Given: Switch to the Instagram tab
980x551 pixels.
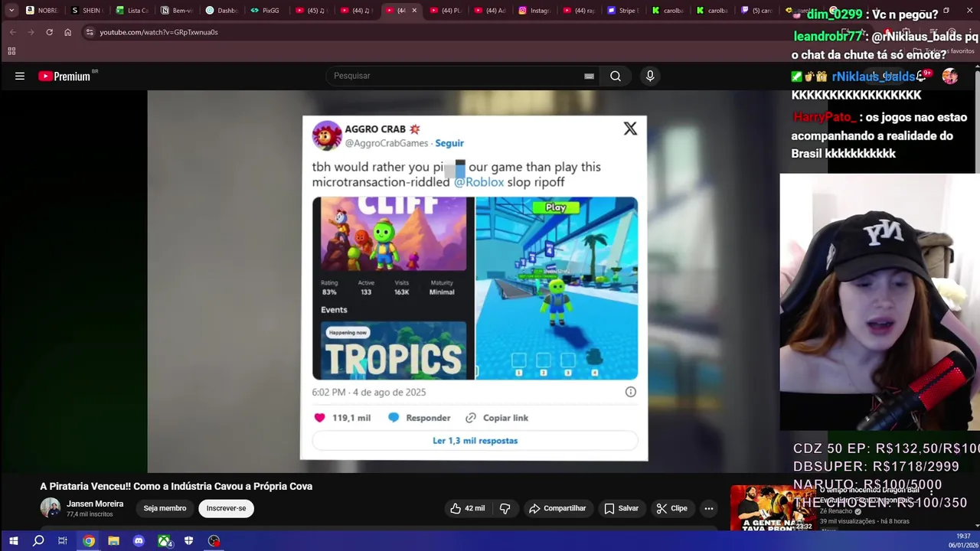Looking at the screenshot, I should click(534, 10).
